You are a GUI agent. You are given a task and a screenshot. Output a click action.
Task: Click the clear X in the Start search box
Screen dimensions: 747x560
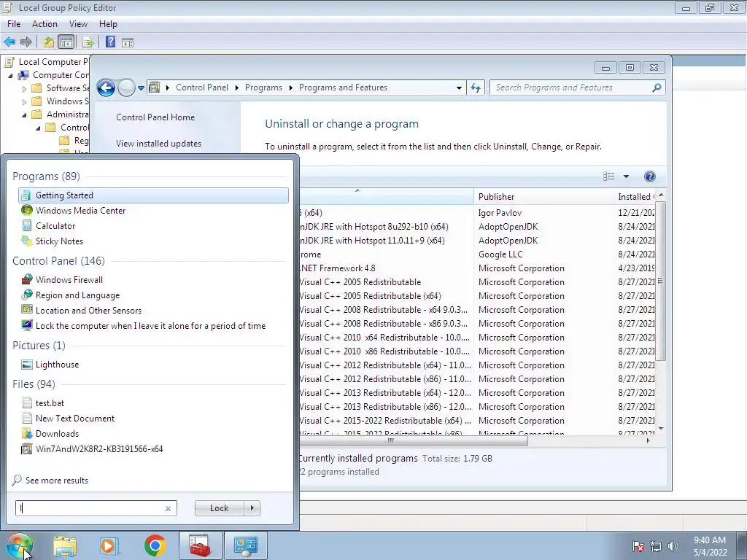coord(168,508)
